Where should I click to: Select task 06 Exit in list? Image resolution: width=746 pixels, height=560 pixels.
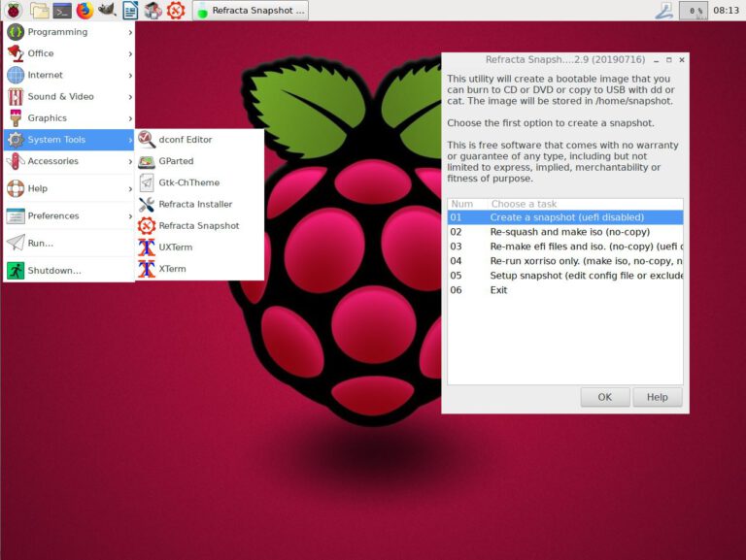(x=565, y=290)
